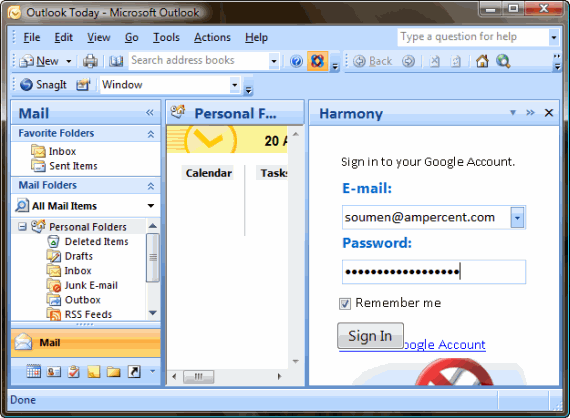Open Folder List via bottom icon
This screenshot has height=418, width=570.
113,371
